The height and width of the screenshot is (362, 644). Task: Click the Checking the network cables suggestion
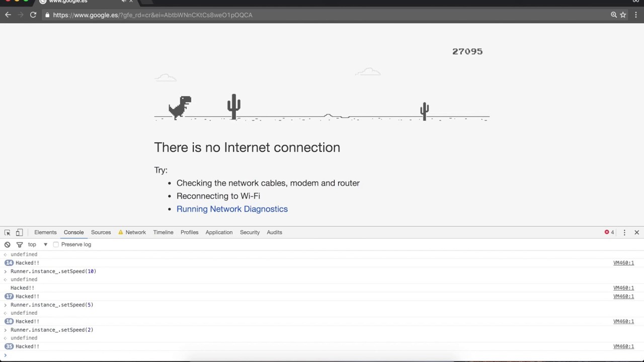(268, 183)
